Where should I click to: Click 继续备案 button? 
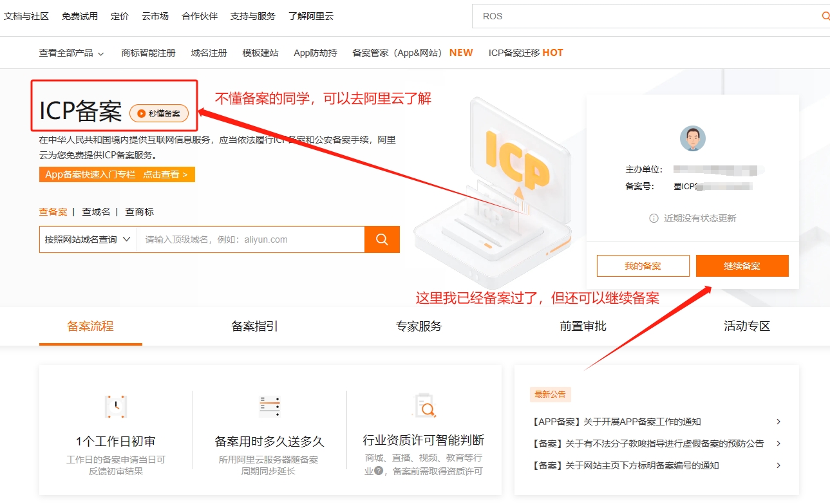742,266
